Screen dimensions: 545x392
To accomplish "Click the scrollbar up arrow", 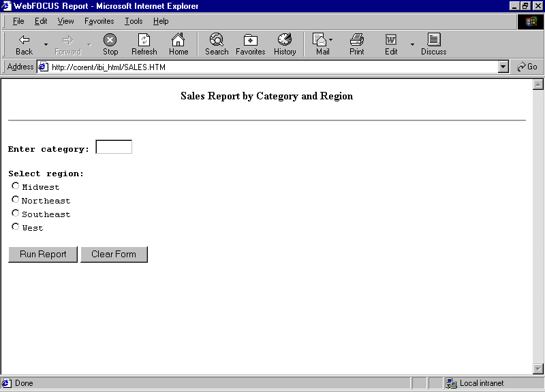I will (x=538, y=84).
